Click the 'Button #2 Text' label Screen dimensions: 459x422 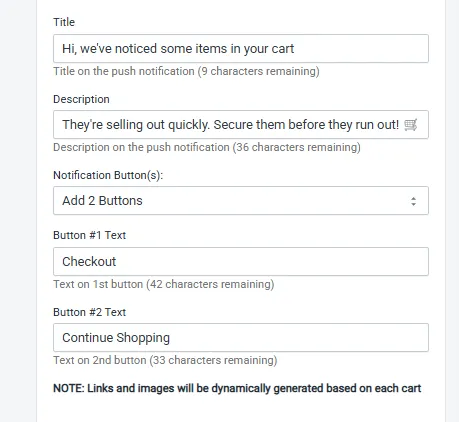[89, 312]
